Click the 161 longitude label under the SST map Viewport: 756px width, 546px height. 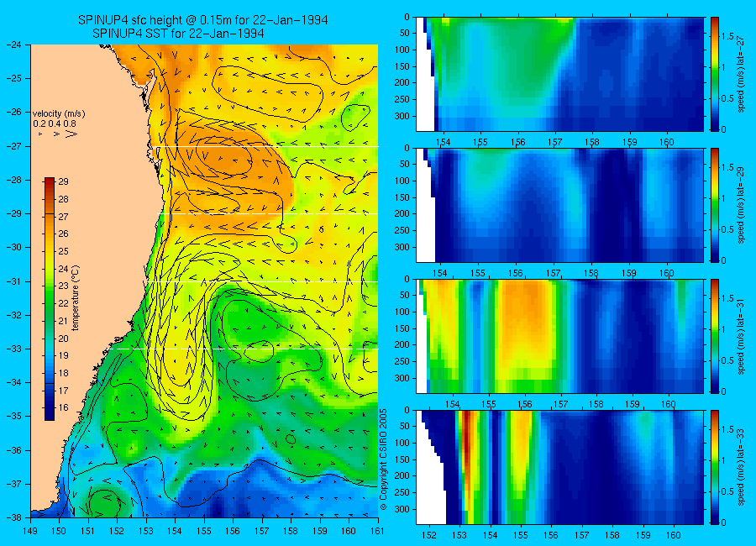(x=377, y=531)
